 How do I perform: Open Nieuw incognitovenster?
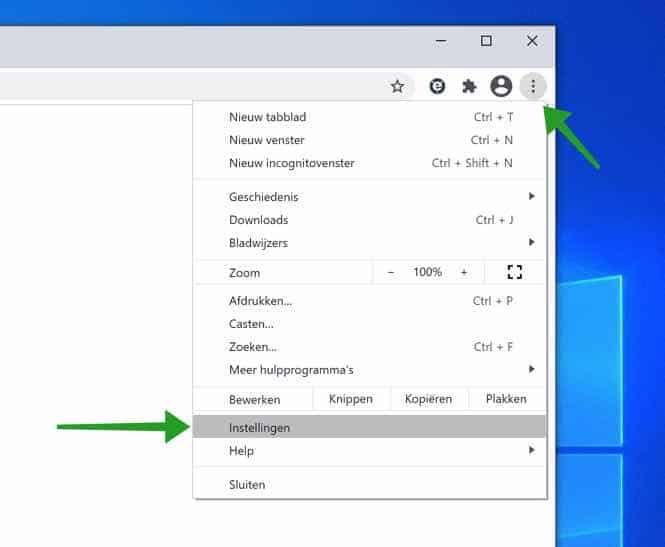tap(292, 163)
